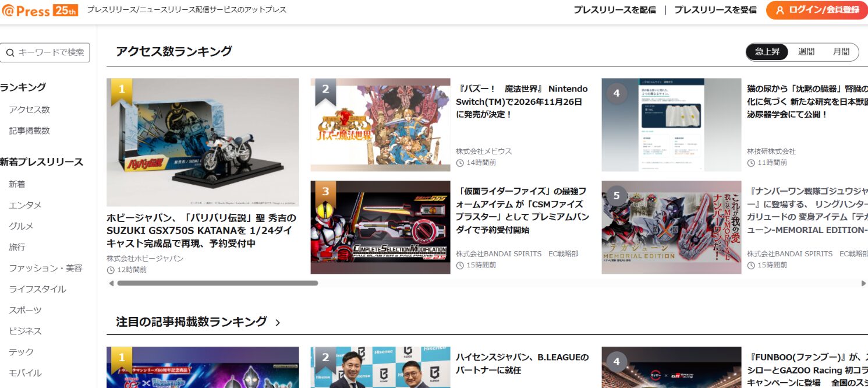Viewport: 868px width, 388px height.
Task: Click the 14時間前 timestamp
Action: 481,163
